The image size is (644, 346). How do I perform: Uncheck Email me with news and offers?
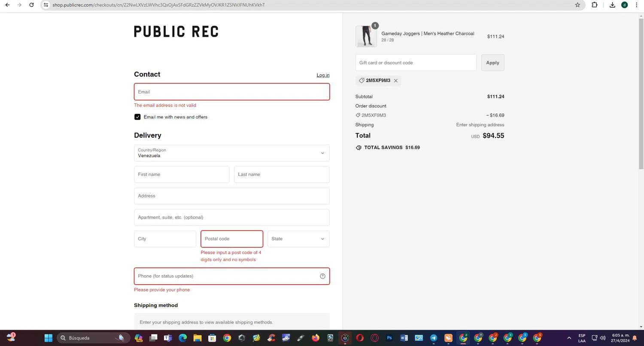[137, 117]
